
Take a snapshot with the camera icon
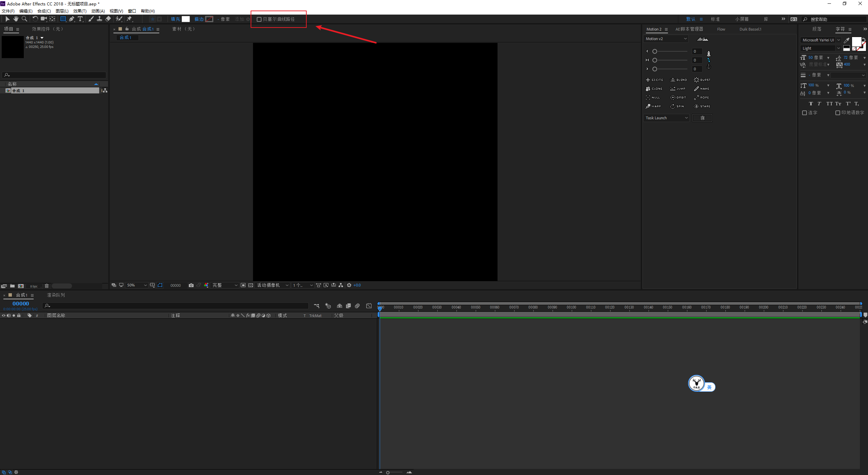(191, 285)
